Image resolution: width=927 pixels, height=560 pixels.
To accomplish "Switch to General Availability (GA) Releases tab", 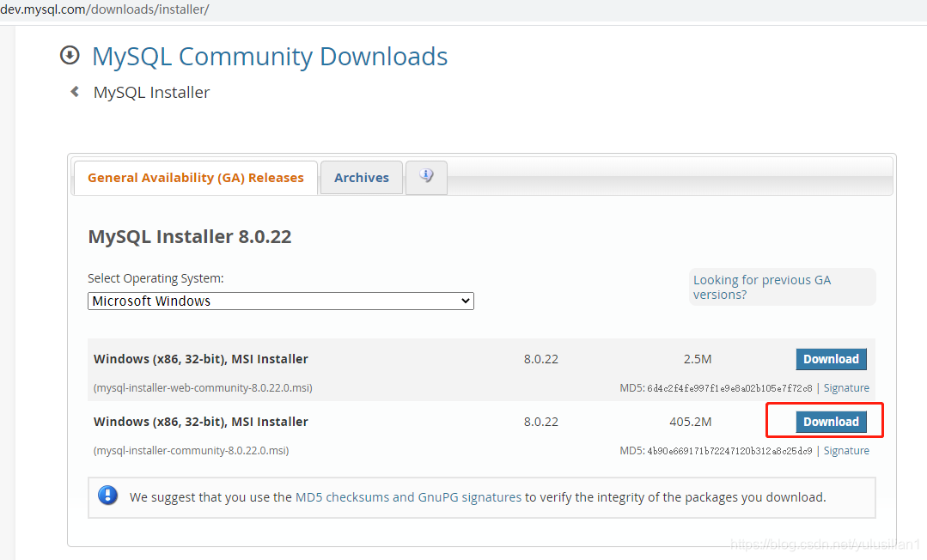I will click(x=196, y=178).
